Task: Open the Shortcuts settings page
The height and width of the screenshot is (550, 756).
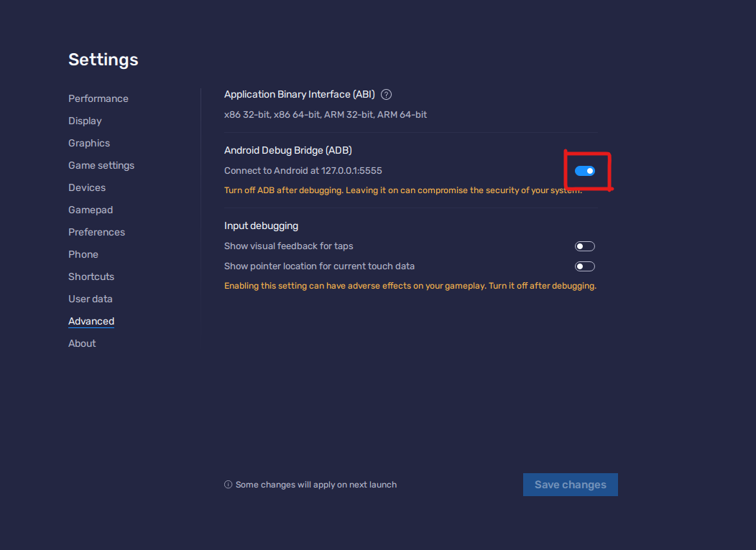Action: pyautogui.click(x=91, y=276)
